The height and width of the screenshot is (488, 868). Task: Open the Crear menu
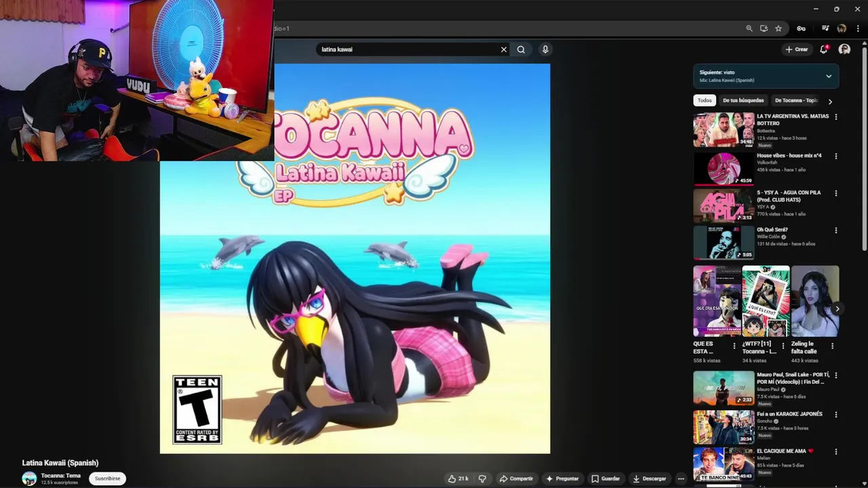click(797, 49)
